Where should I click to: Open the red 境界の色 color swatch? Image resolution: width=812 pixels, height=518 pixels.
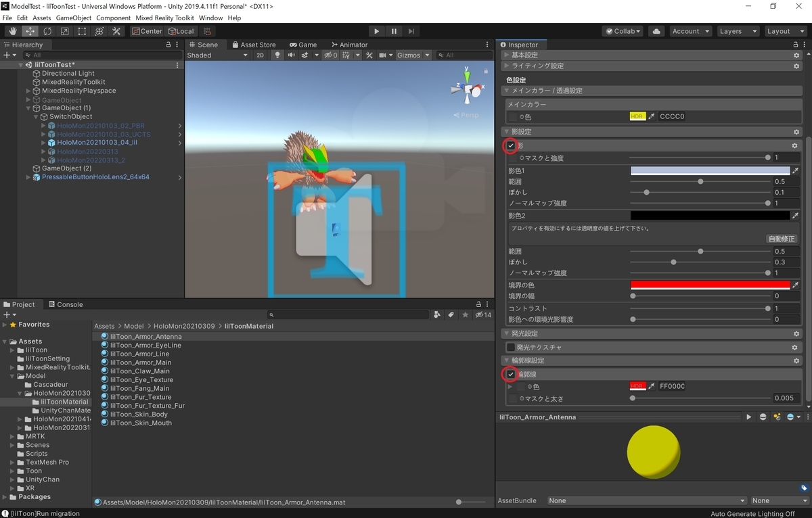point(710,285)
